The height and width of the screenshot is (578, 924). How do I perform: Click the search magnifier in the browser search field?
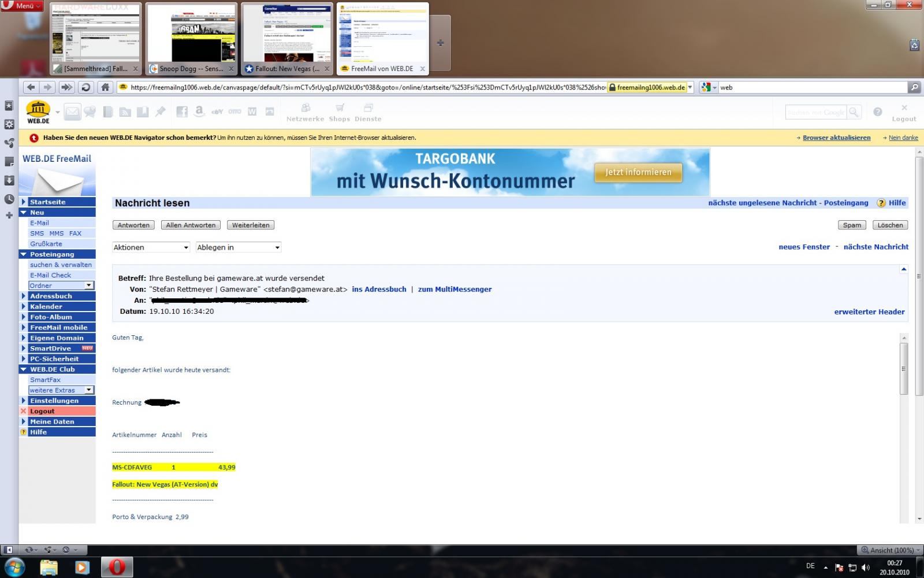(x=914, y=87)
